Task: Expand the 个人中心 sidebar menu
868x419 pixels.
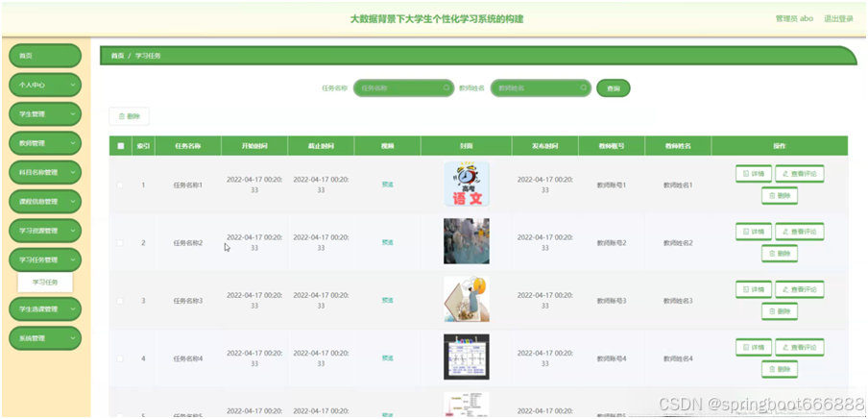Action: pyautogui.click(x=45, y=86)
